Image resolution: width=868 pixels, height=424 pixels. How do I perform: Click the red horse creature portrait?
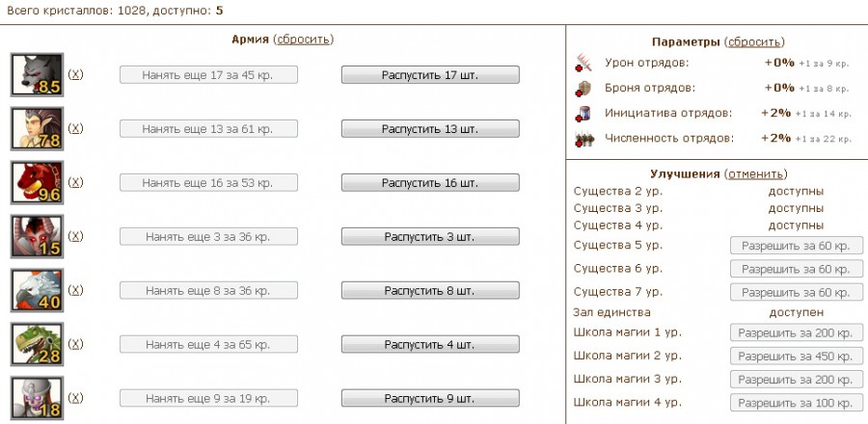pyautogui.click(x=37, y=182)
